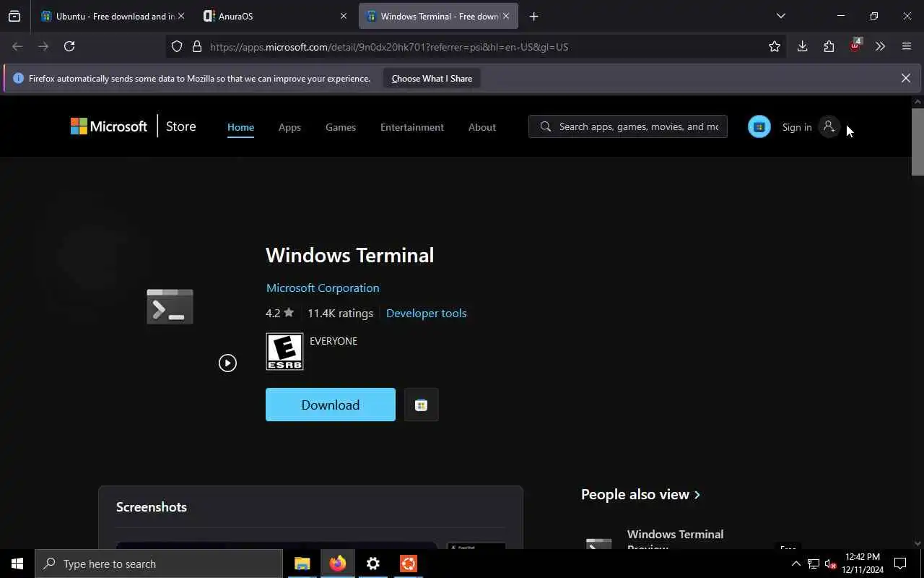Open Microsoft Corporation publisher link

(x=323, y=288)
